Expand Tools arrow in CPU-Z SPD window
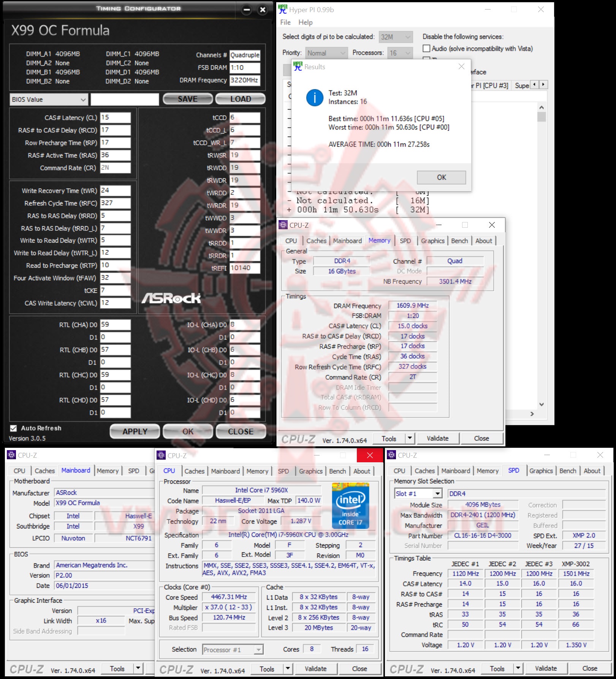 (x=518, y=668)
